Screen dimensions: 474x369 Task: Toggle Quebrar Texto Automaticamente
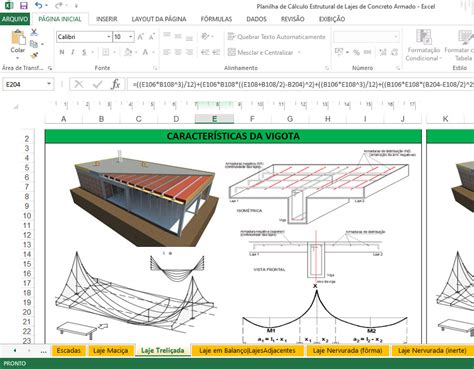276,37
